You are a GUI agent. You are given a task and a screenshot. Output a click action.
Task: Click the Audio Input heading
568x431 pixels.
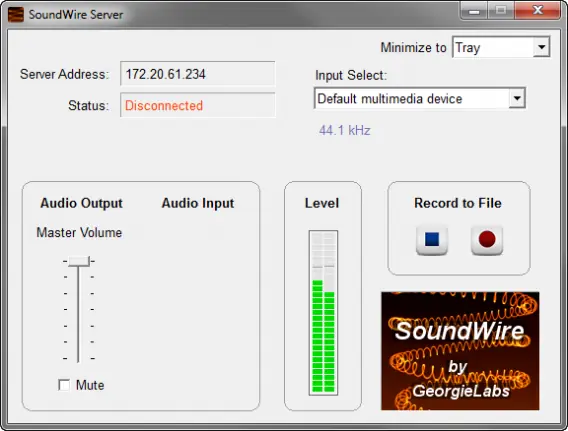coord(198,203)
